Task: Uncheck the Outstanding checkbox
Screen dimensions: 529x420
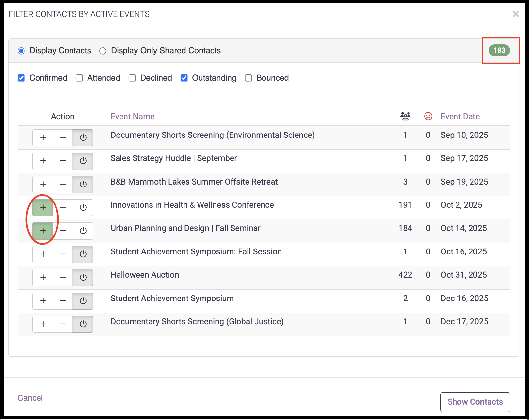Action: click(184, 78)
